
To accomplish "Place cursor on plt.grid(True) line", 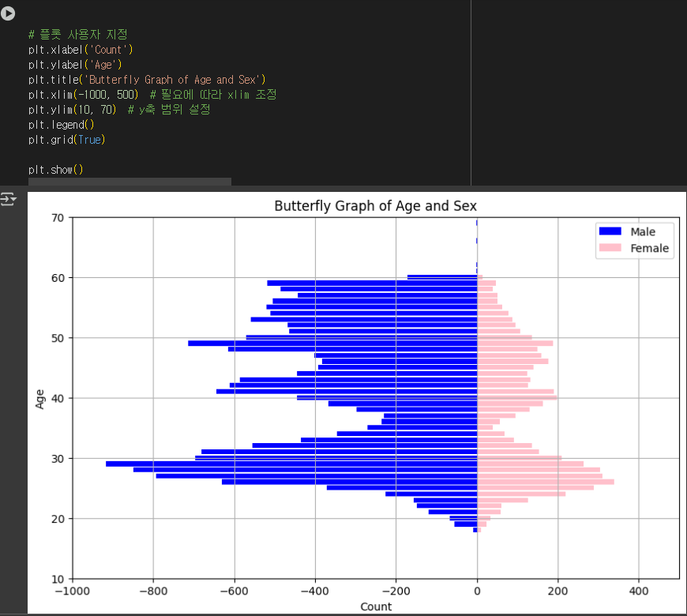I will pos(66,140).
